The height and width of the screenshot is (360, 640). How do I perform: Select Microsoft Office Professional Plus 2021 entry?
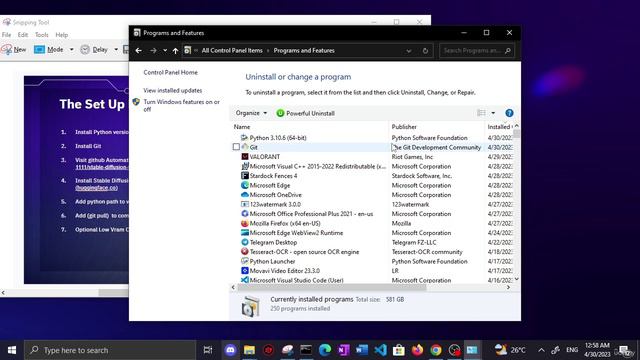(x=311, y=214)
